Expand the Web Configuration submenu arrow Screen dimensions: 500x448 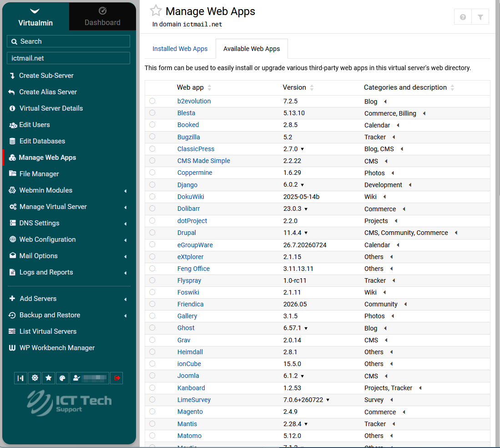coord(125,240)
